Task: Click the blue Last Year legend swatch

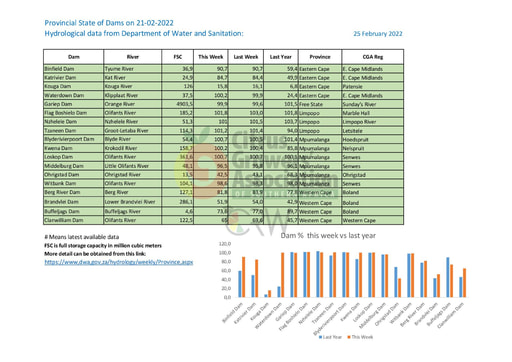Action: [x=320, y=337]
